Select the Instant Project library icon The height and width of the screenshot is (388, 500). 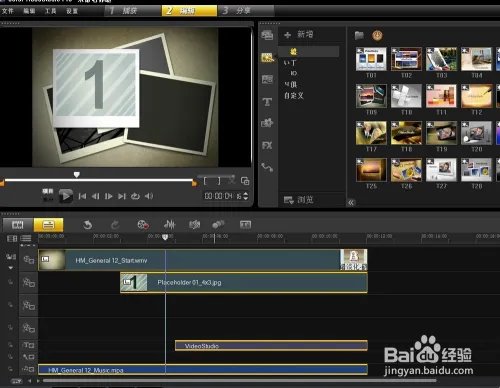click(x=267, y=57)
